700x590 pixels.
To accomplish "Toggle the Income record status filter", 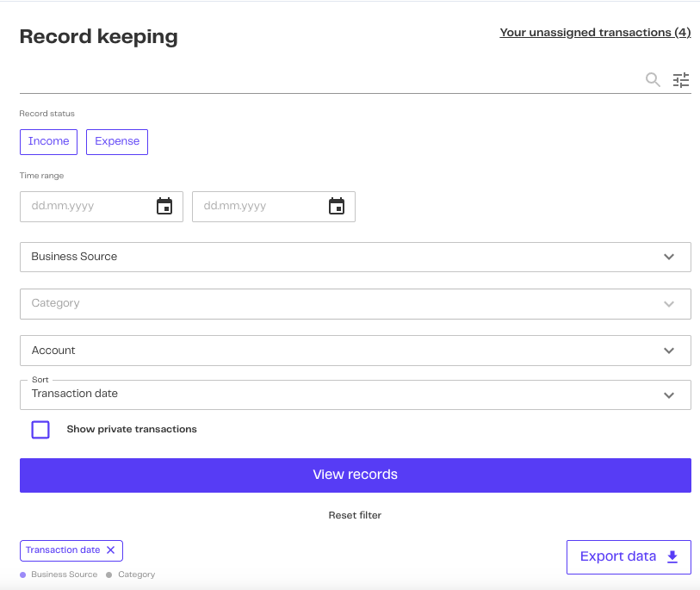I will coord(48,142).
